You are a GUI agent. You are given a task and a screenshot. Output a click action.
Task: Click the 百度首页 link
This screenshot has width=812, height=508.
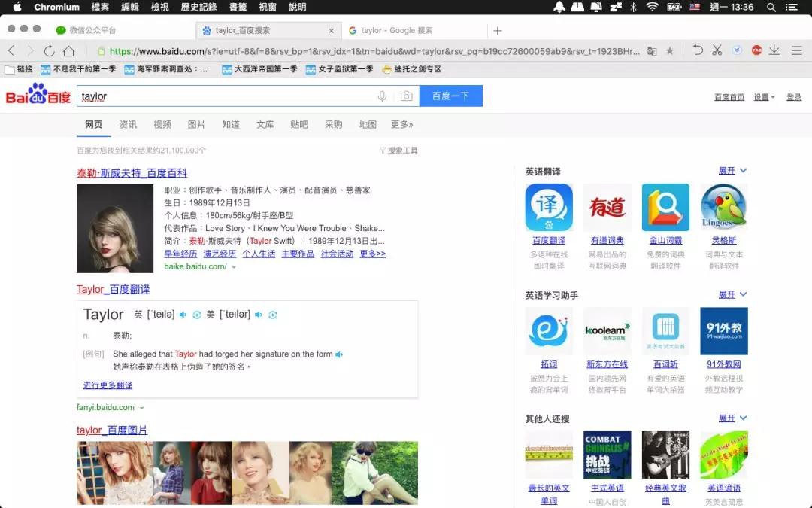(x=729, y=97)
